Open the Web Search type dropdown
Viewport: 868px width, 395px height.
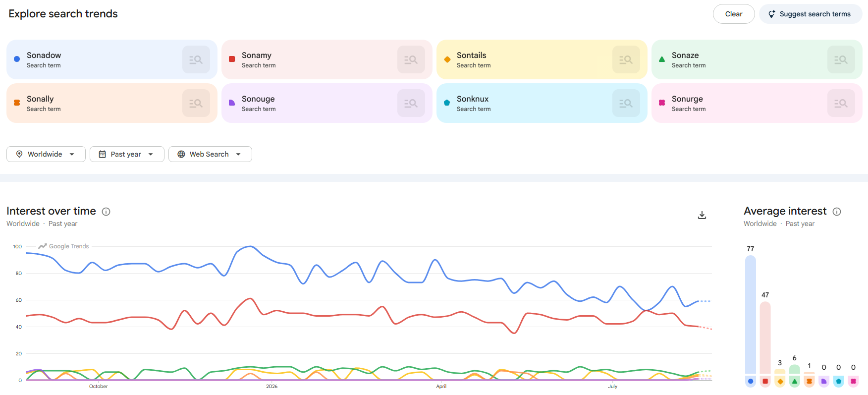210,154
